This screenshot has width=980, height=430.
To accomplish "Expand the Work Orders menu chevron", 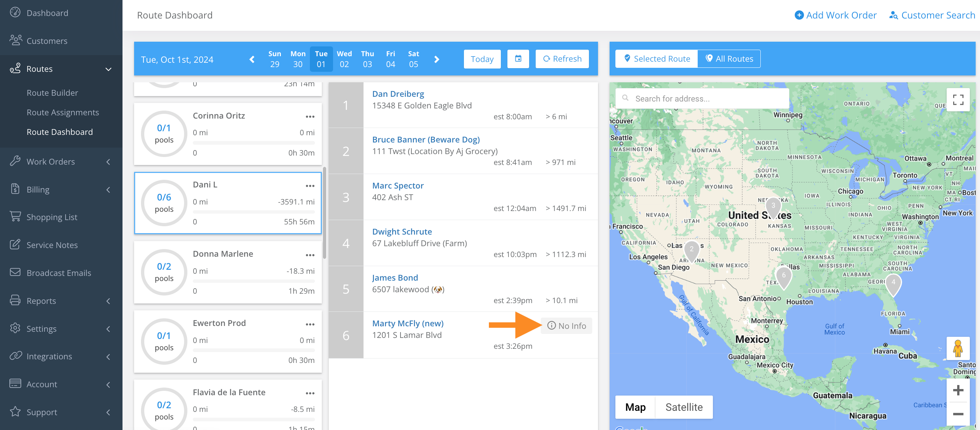I will [x=108, y=161].
